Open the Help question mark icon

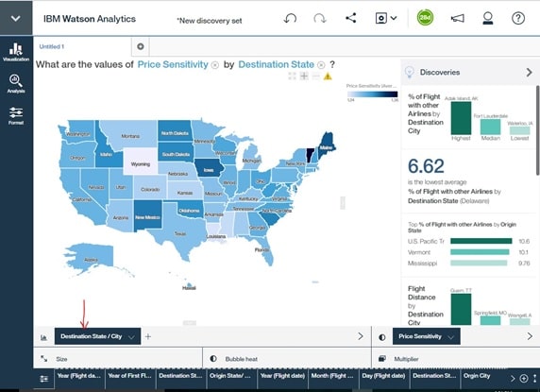click(x=518, y=18)
